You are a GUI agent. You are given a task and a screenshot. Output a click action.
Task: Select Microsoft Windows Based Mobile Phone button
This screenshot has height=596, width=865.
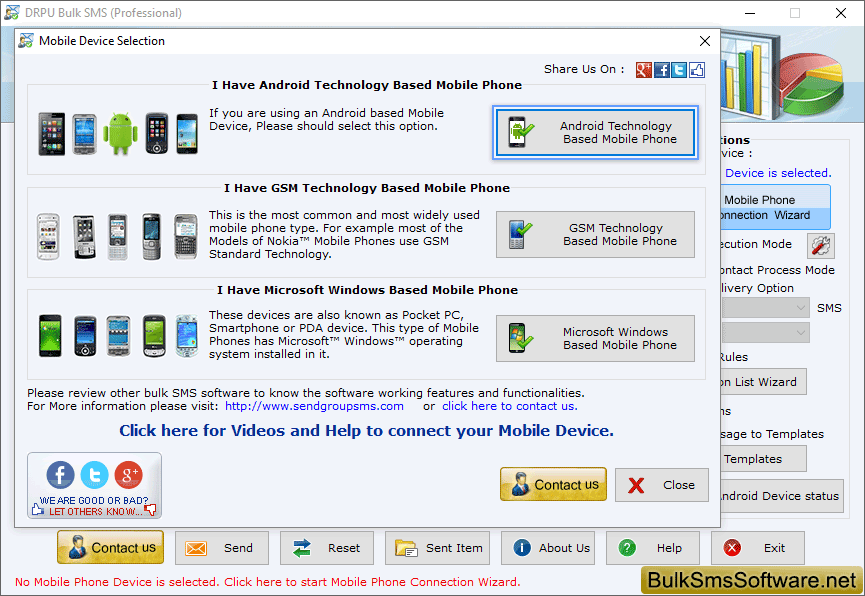click(x=595, y=338)
